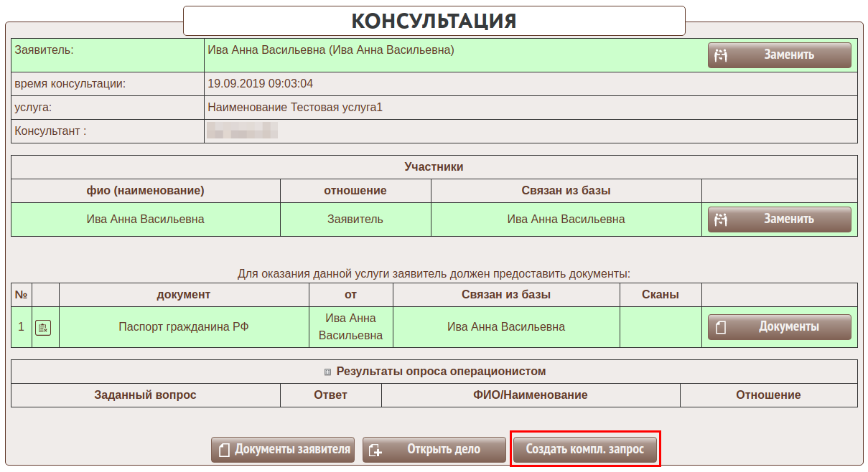
Task: Click the КОНСУЛЬТАЦИЯ page title
Action: click(x=434, y=21)
